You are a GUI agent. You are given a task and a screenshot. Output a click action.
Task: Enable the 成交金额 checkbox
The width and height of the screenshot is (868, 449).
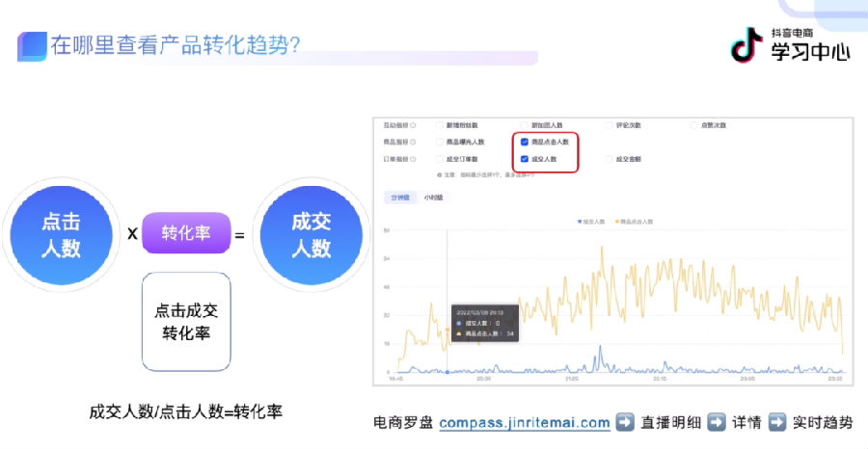pos(610,159)
